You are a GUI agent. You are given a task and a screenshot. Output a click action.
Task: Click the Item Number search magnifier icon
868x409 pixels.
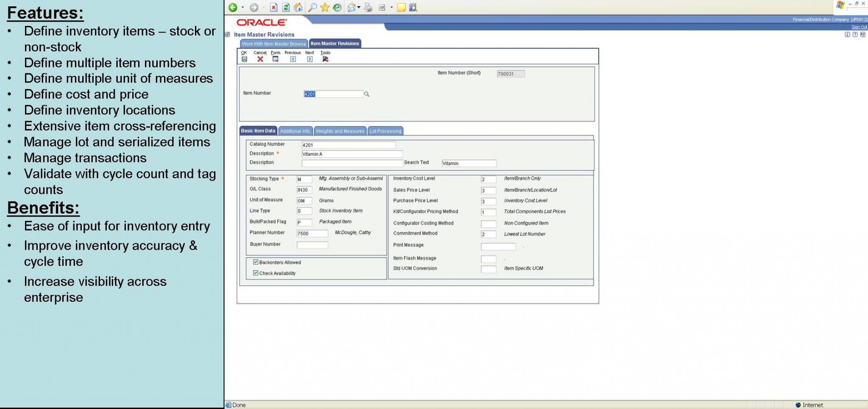pyautogui.click(x=367, y=94)
